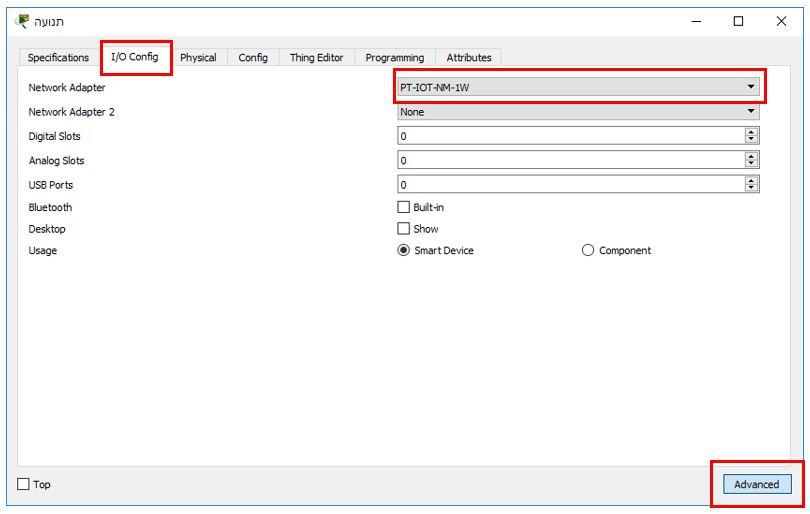The height and width of the screenshot is (514, 810).
Task: Check the Desktop Show checkbox
Action: tap(405, 229)
